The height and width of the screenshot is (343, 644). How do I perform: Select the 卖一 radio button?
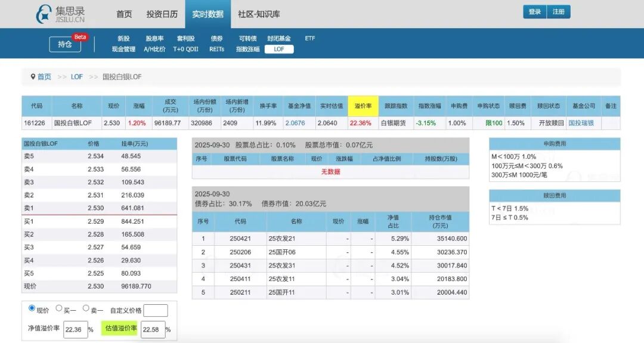click(86, 308)
